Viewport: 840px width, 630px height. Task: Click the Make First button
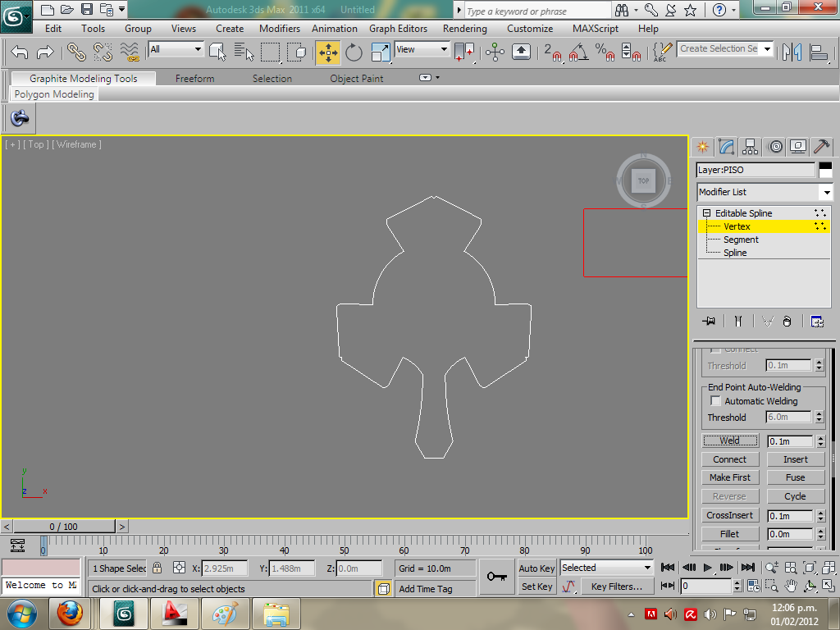(730, 477)
